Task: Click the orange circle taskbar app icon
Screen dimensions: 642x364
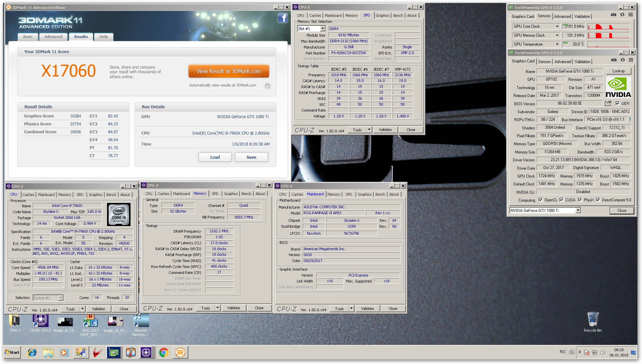Action: tap(180, 352)
